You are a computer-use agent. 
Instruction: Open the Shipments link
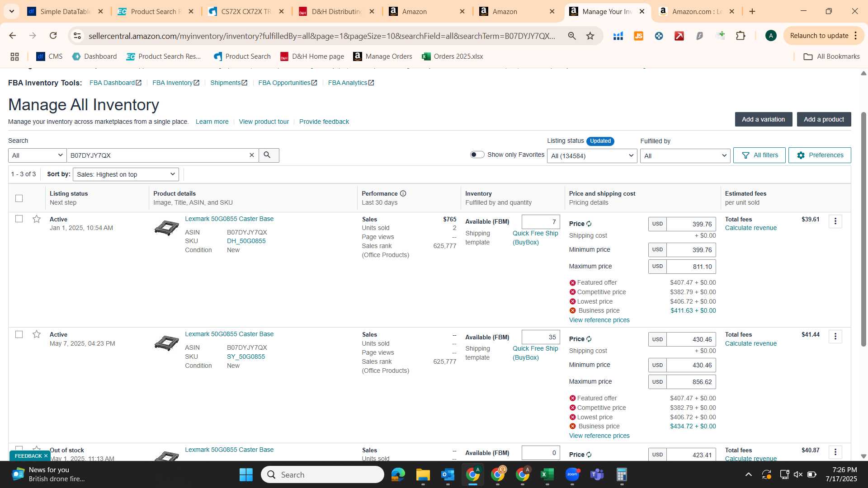pyautogui.click(x=229, y=83)
